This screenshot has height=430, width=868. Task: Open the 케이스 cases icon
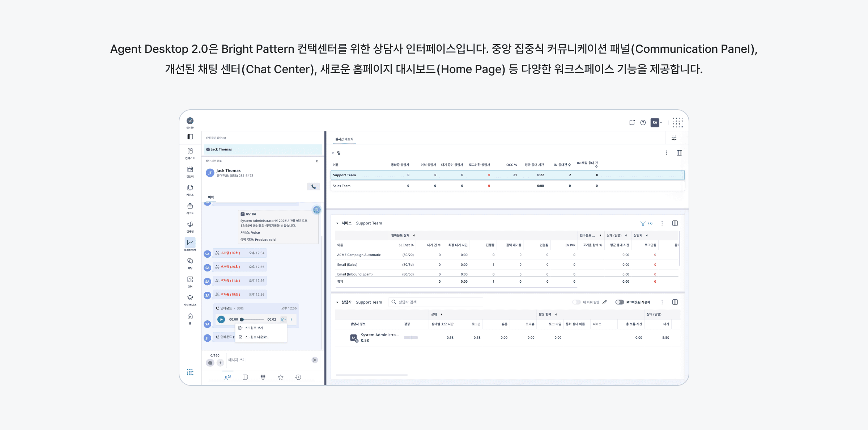[x=190, y=187]
